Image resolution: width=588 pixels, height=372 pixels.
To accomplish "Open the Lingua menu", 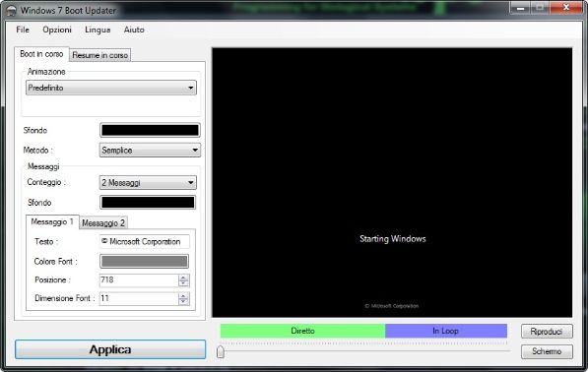I will pos(98,30).
